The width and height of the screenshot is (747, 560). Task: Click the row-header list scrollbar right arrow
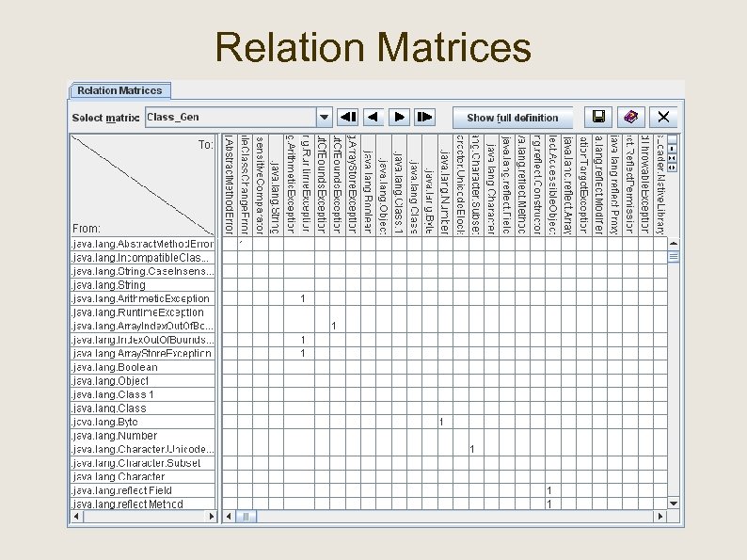pos(211,516)
